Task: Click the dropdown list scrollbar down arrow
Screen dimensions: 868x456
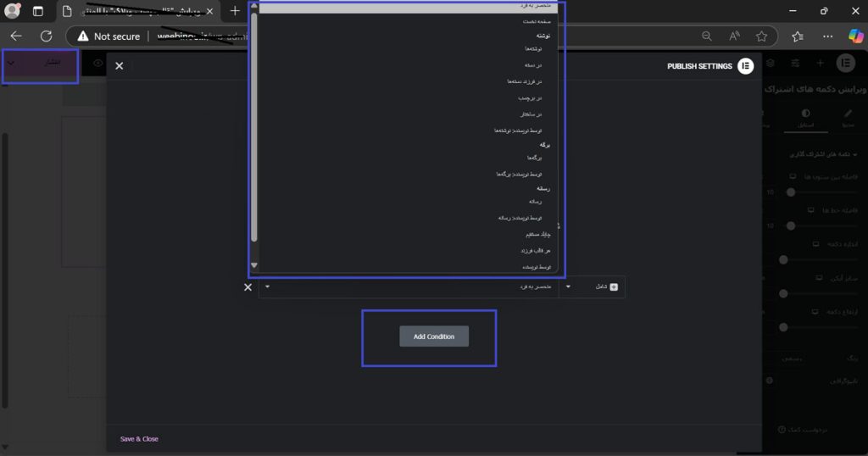Action: tap(254, 265)
